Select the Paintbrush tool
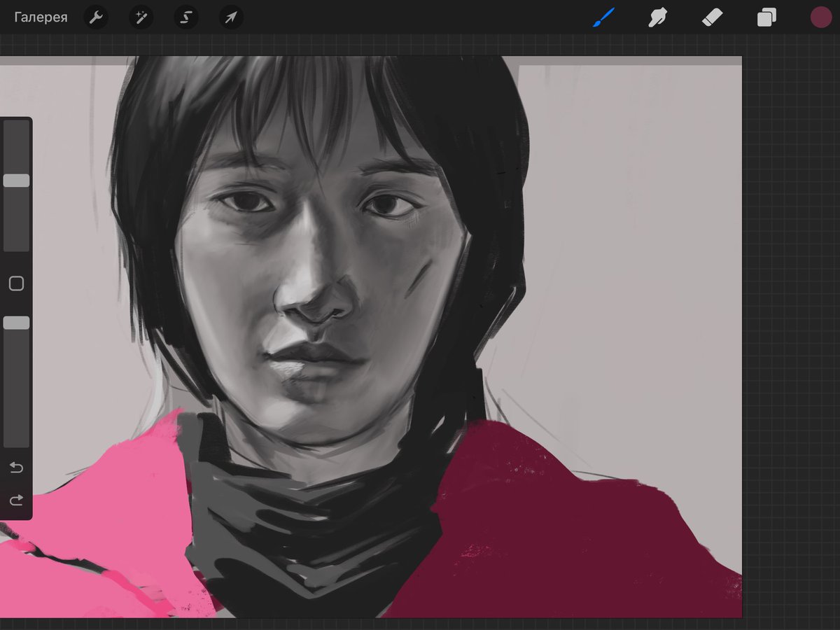840x630 pixels. click(x=603, y=17)
